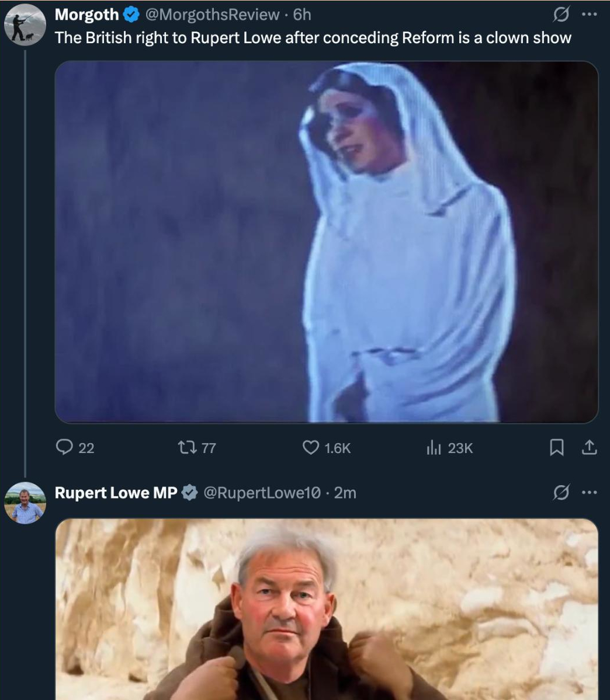Enlarge the desert cloak image in Lowe's reply
Image resolution: width=610 pixels, height=700 pixels.
coord(327,610)
